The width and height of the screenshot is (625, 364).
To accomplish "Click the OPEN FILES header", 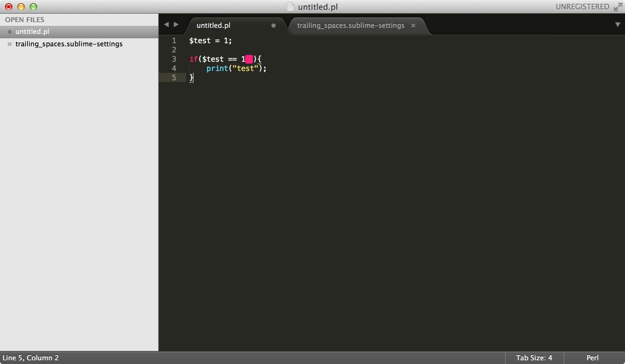I will pos(24,20).
